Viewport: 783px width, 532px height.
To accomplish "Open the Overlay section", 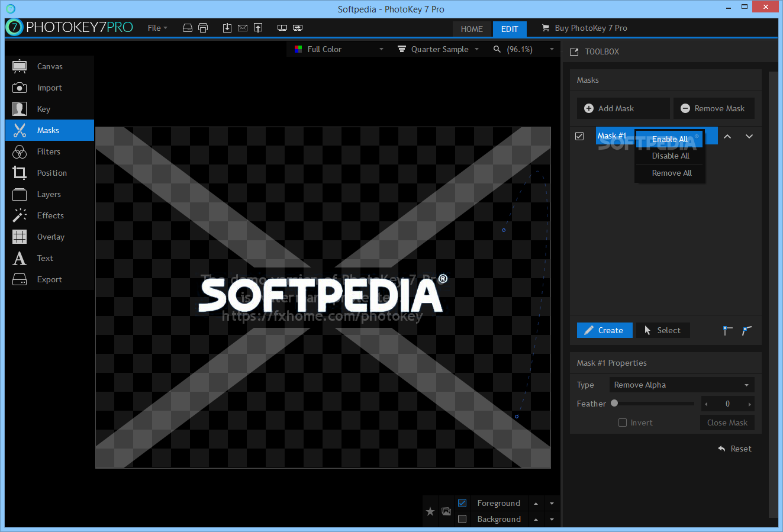I will pyautogui.click(x=50, y=237).
